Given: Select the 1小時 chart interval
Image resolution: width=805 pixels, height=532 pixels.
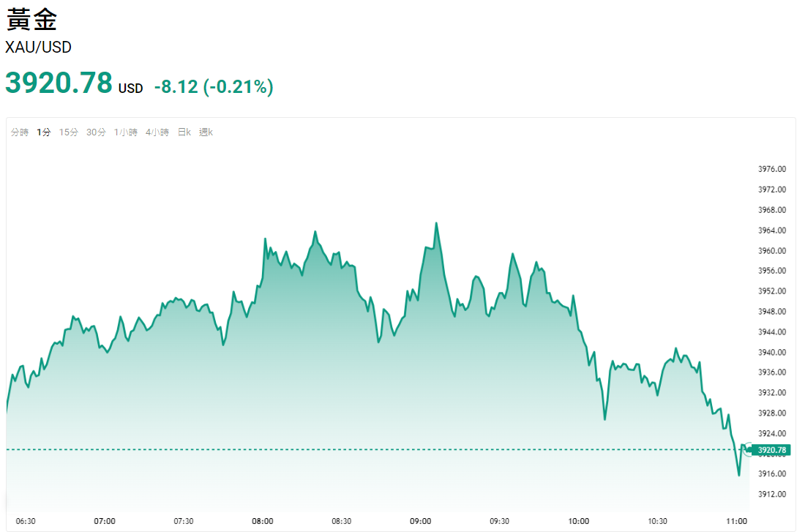Looking at the screenshot, I should pos(125,132).
